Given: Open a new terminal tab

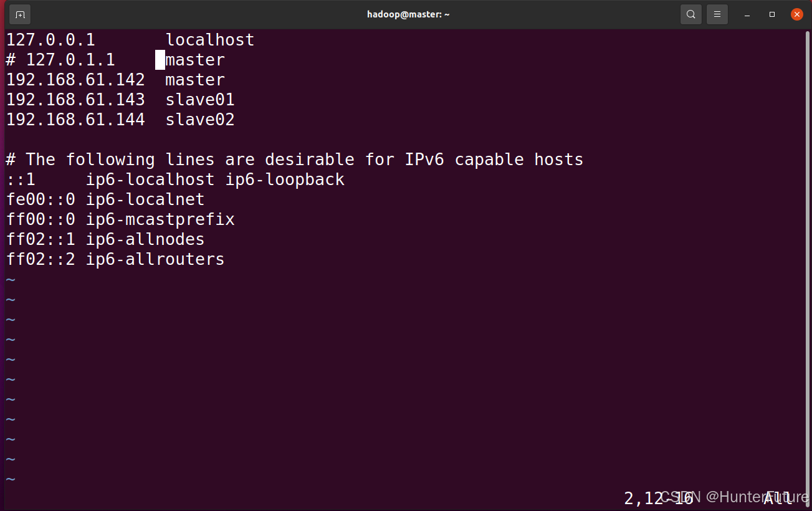Looking at the screenshot, I should tap(20, 14).
